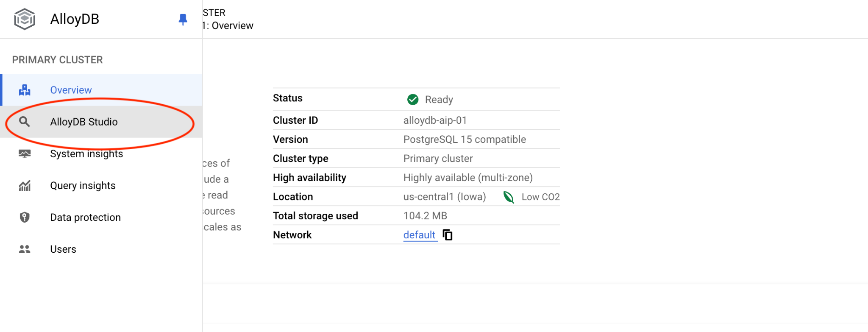Open AlloyDB Studio from the sidebar

click(x=84, y=122)
